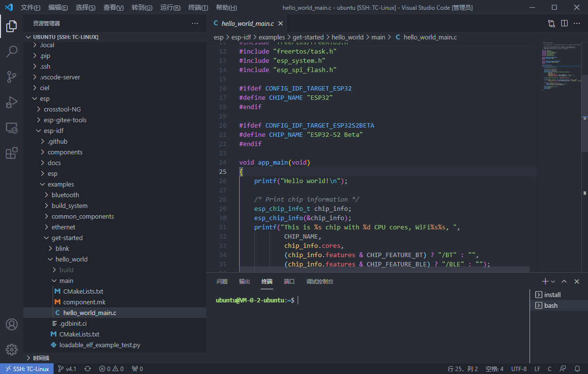
Task: Synchronize changes in status bar
Action: coord(88,369)
